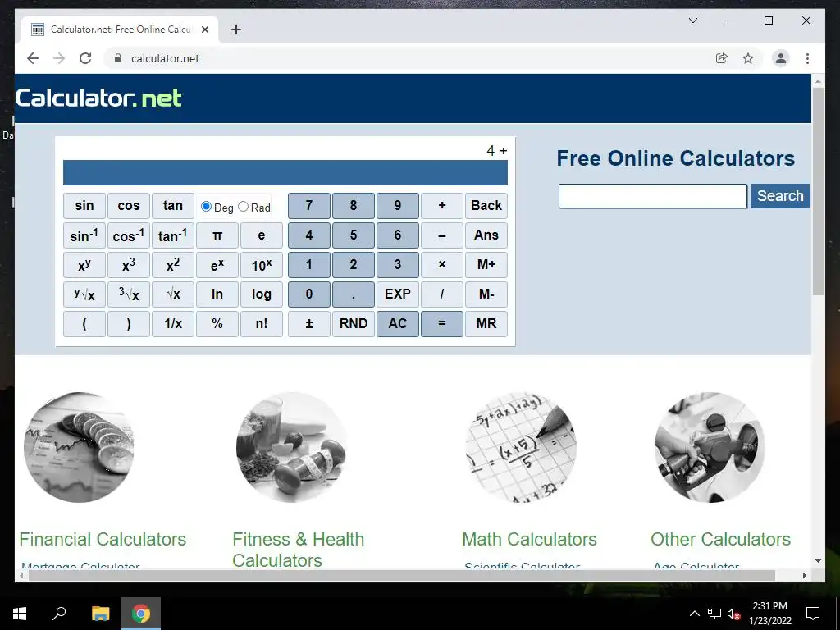
Task: Click the Calculator.net logo
Action: 98,98
